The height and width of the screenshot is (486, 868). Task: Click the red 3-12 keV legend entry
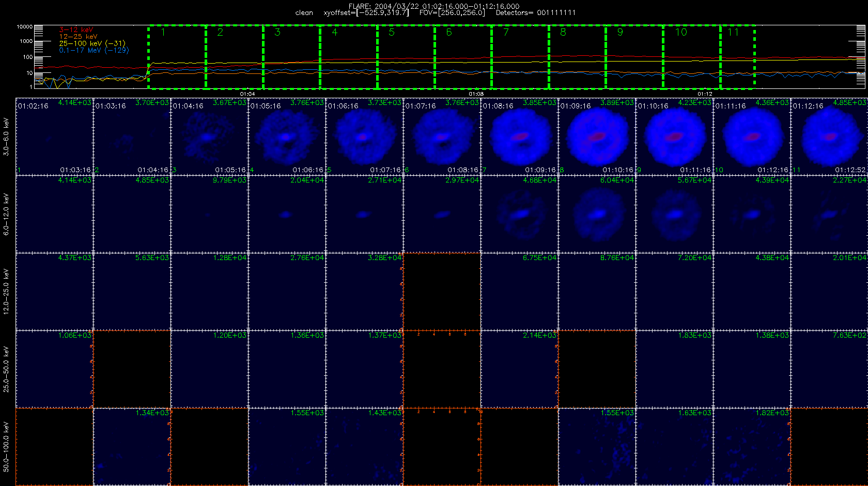pos(76,30)
